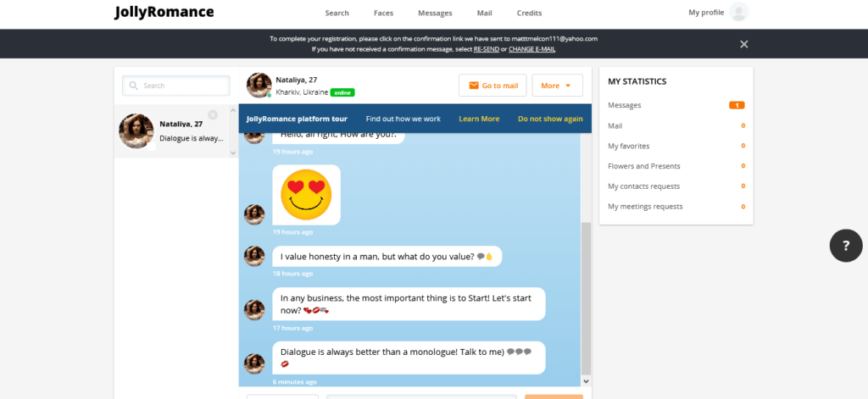Click Nataliya, 27 name in chat header
The image size is (868, 399).
click(296, 80)
